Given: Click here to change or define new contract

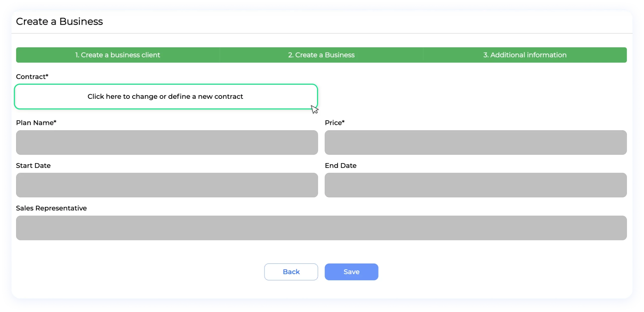Looking at the screenshot, I should (x=166, y=97).
